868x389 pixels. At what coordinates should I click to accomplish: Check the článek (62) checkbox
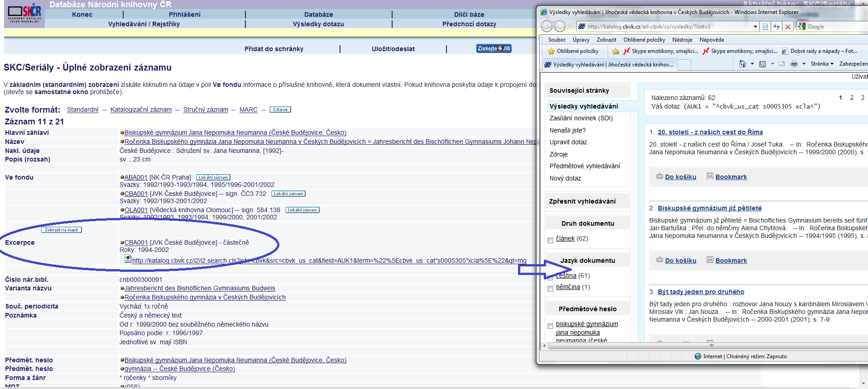[550, 240]
